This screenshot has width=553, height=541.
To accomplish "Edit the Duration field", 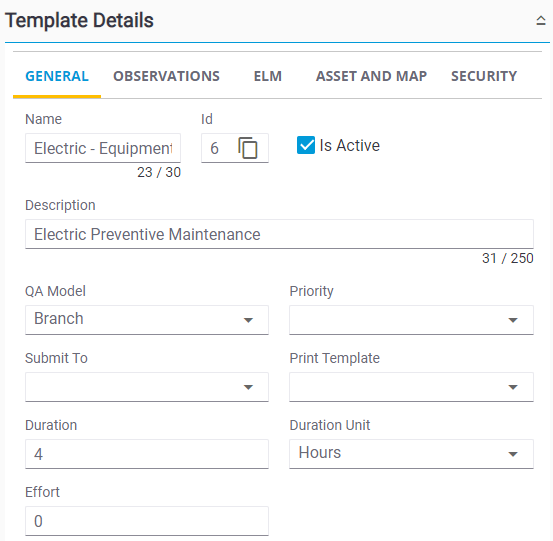I will click(x=147, y=454).
